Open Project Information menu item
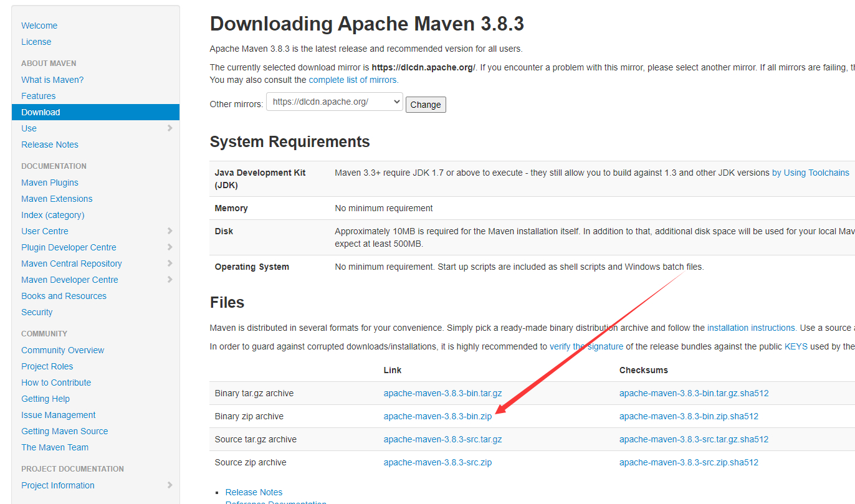 click(58, 485)
